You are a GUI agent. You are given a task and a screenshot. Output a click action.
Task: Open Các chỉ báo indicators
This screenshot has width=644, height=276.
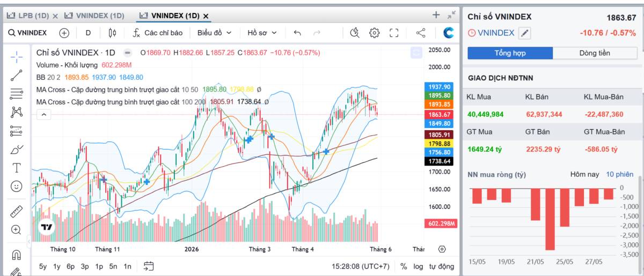coord(158,33)
